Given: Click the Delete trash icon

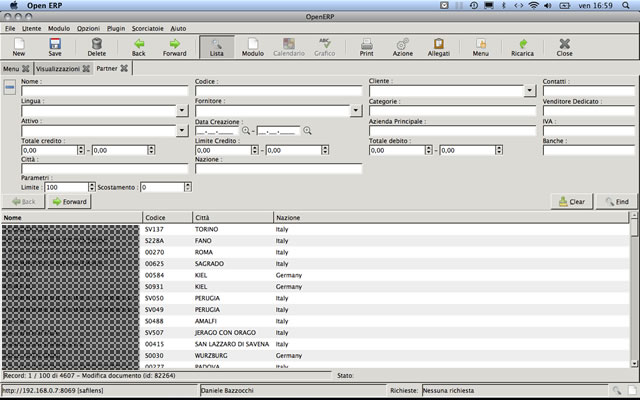Looking at the screenshot, I should tap(96, 47).
